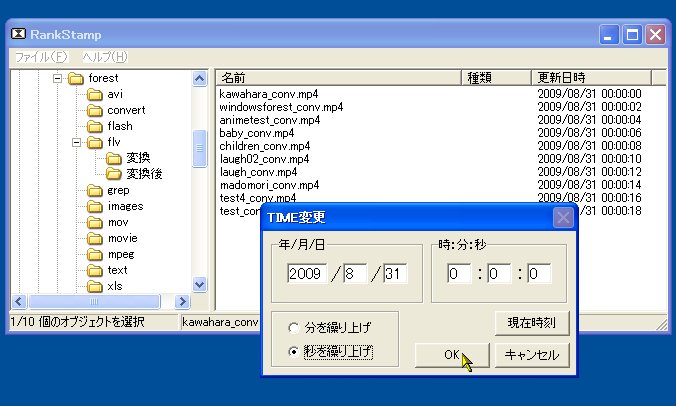Click timestamp 2009/08/31 00:00:10
This screenshot has height=406, width=676.
click(589, 159)
